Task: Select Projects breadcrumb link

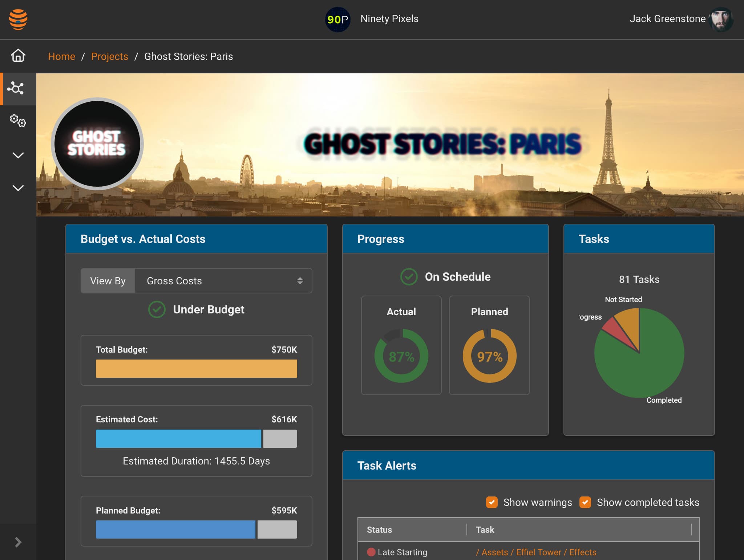Action: click(x=109, y=56)
